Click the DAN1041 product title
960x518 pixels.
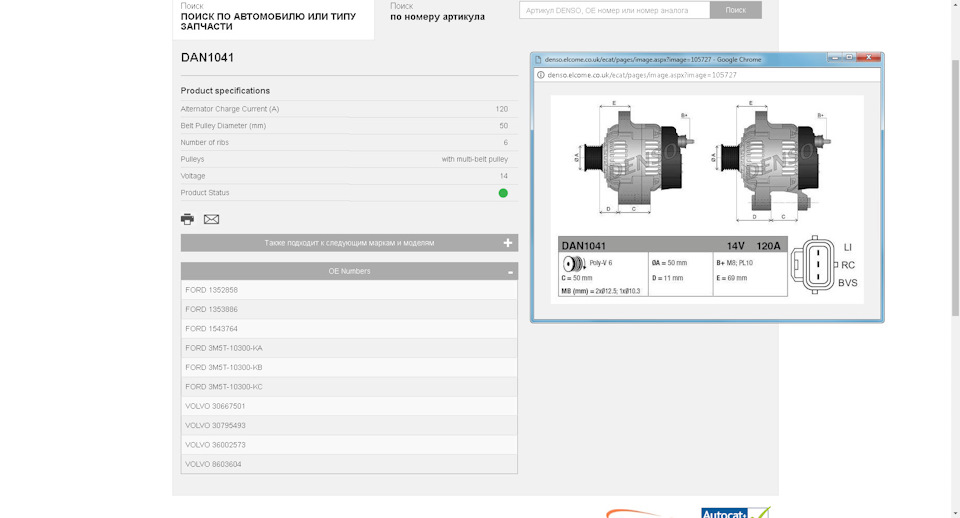point(207,58)
